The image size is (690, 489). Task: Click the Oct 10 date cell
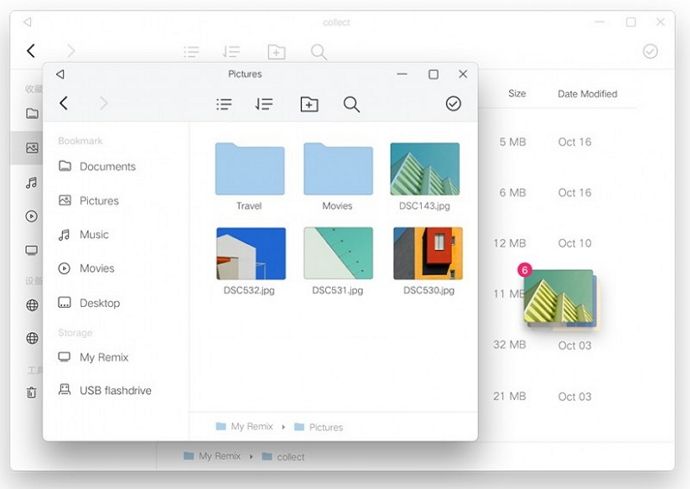575,243
